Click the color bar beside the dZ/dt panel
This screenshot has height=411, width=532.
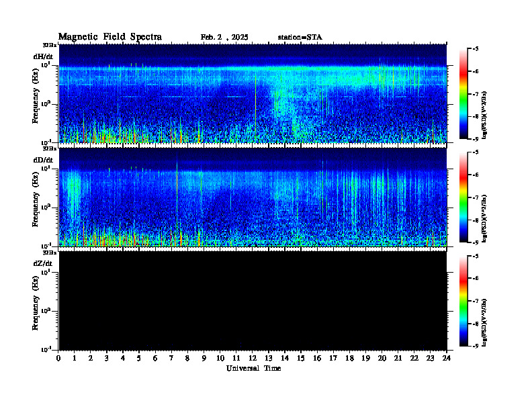[463, 301]
